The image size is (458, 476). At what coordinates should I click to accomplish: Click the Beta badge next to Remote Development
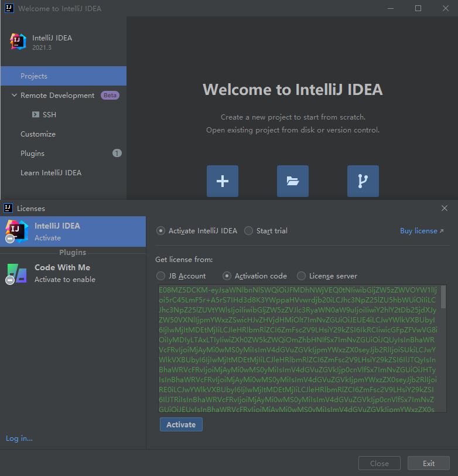point(110,96)
